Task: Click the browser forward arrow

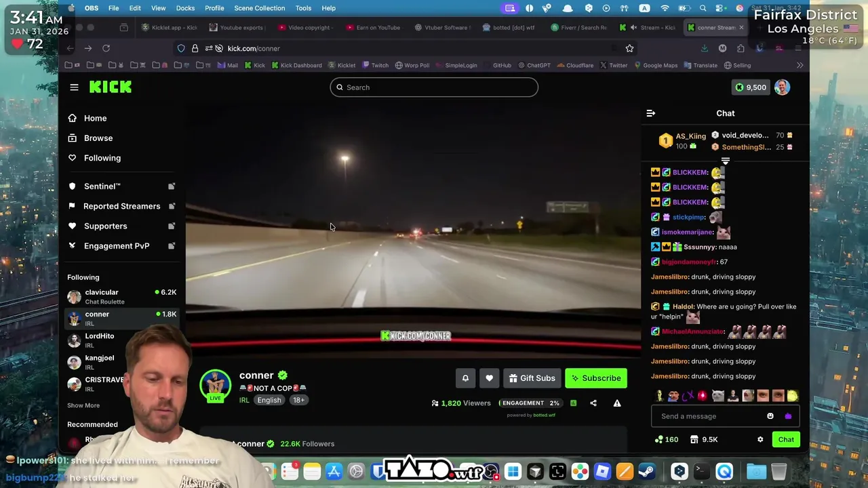Action: [x=88, y=48]
